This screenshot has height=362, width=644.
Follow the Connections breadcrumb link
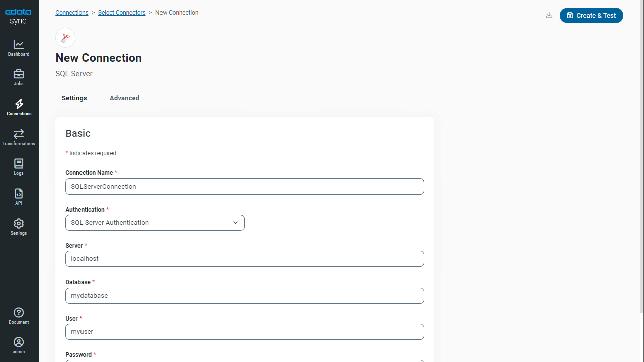(72, 13)
